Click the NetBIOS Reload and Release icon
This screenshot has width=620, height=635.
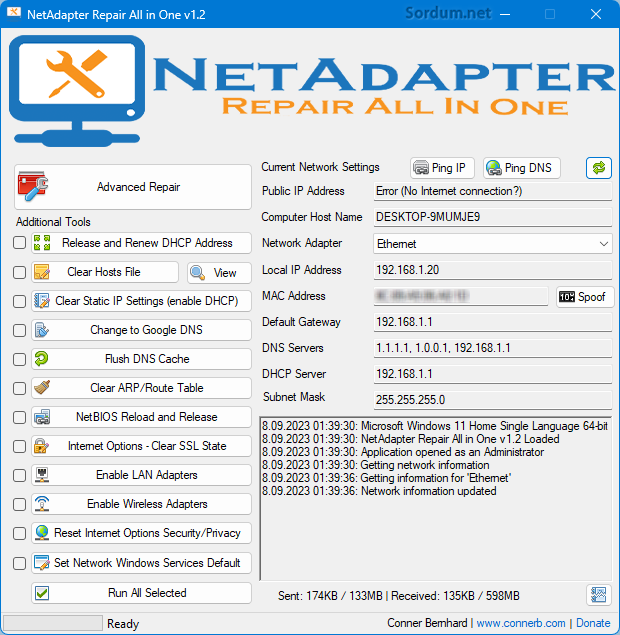(x=42, y=417)
